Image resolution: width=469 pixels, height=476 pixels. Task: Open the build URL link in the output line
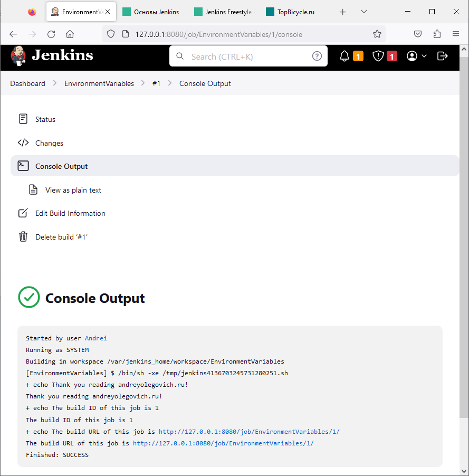coord(223,443)
